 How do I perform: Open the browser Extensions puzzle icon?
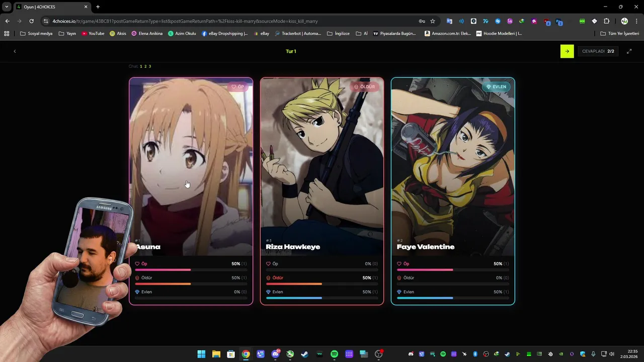pos(606,21)
